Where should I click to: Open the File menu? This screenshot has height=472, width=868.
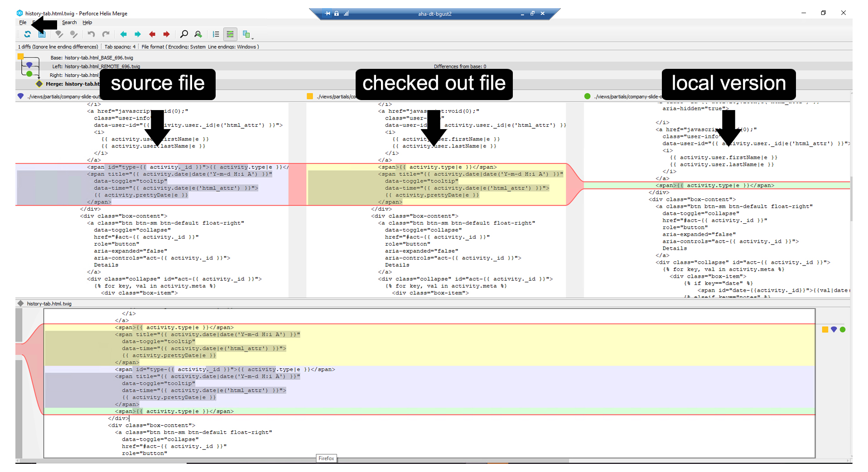click(x=22, y=22)
